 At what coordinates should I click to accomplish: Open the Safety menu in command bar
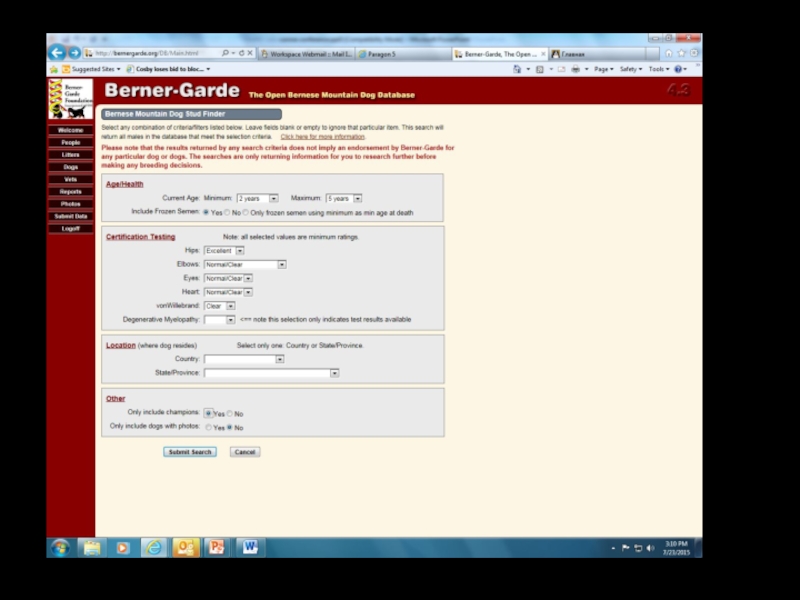(631, 69)
